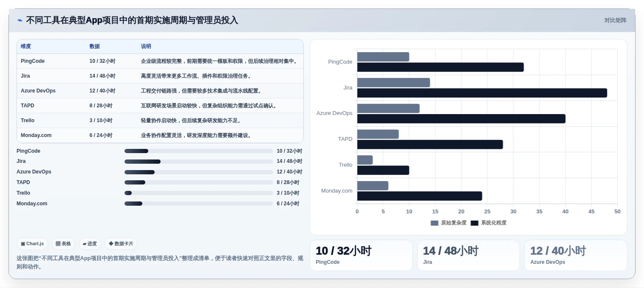Viewport: 644px width, 288px height.
Task: Select the Azure DevOps table row name
Action: [38, 91]
